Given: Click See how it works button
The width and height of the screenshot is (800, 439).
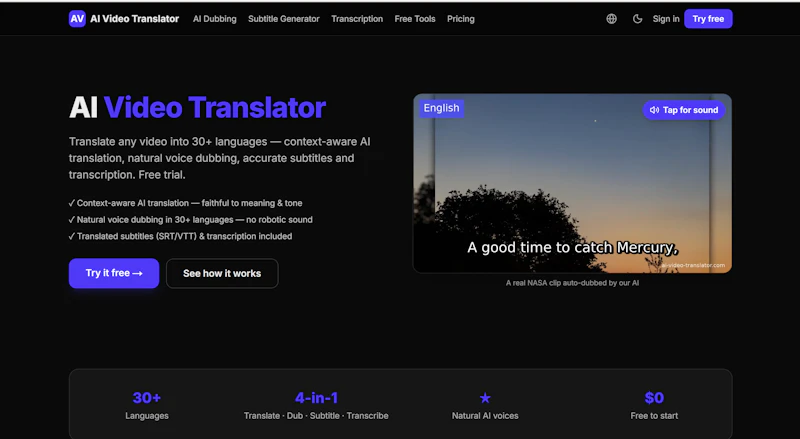Looking at the screenshot, I should (222, 273).
